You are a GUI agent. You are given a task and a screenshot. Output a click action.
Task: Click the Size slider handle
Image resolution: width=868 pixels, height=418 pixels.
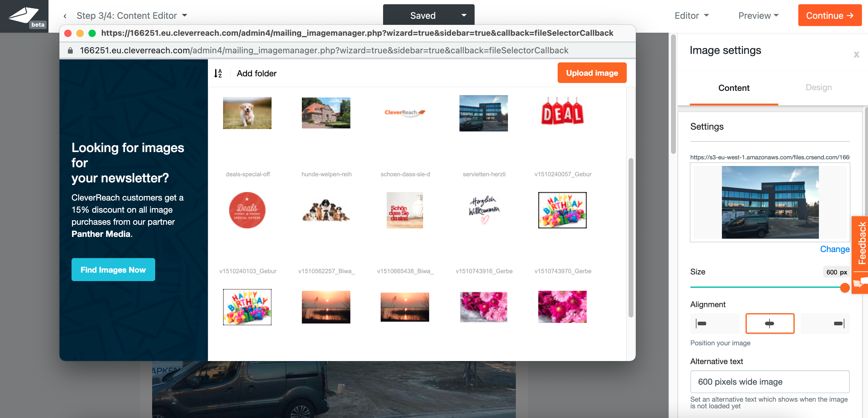click(844, 287)
